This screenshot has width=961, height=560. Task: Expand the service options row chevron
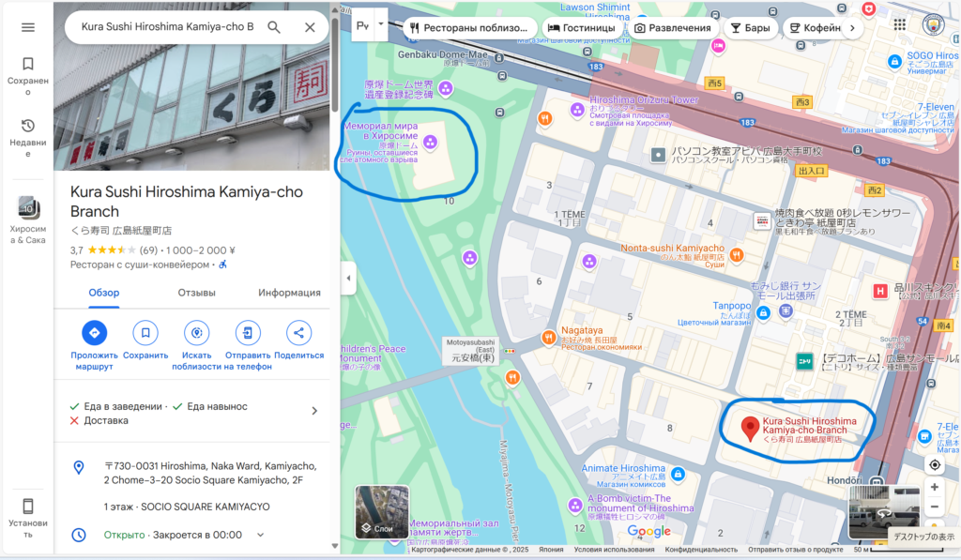[x=314, y=411]
